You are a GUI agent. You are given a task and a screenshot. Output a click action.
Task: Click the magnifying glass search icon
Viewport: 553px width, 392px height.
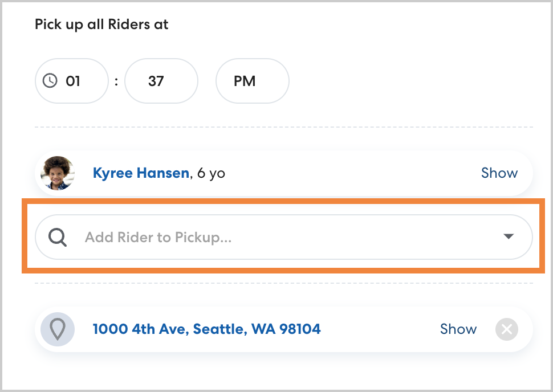[x=57, y=237]
